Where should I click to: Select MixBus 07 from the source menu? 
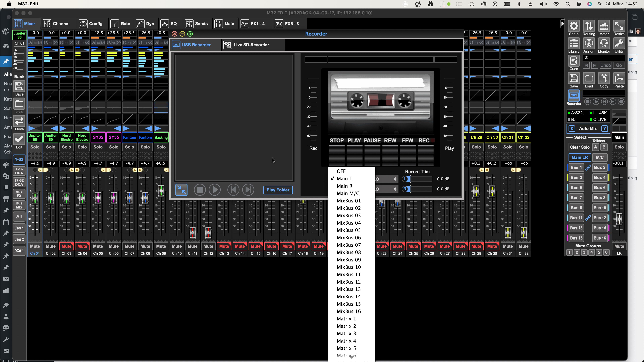tap(348, 245)
